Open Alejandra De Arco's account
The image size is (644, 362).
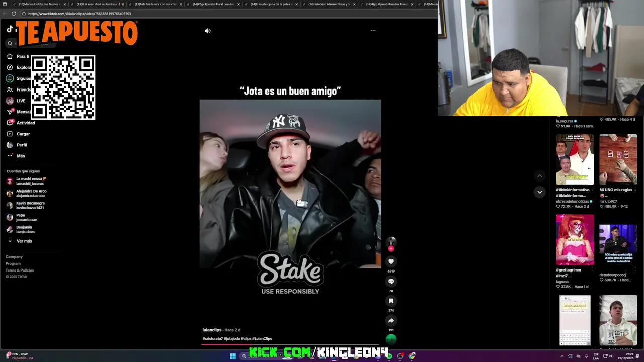pyautogui.click(x=27, y=193)
